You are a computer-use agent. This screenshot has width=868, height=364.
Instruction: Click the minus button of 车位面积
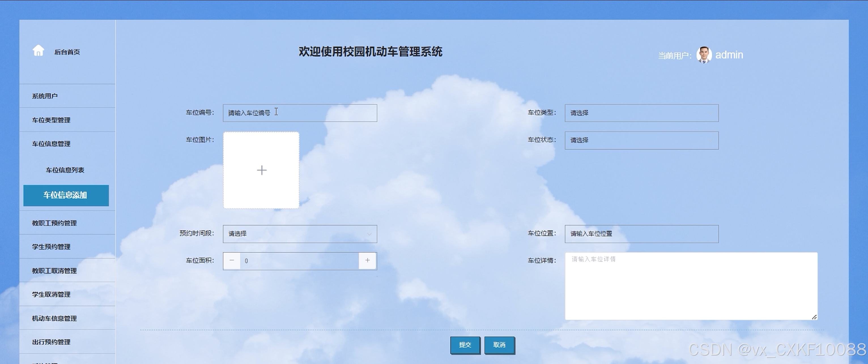point(232,261)
